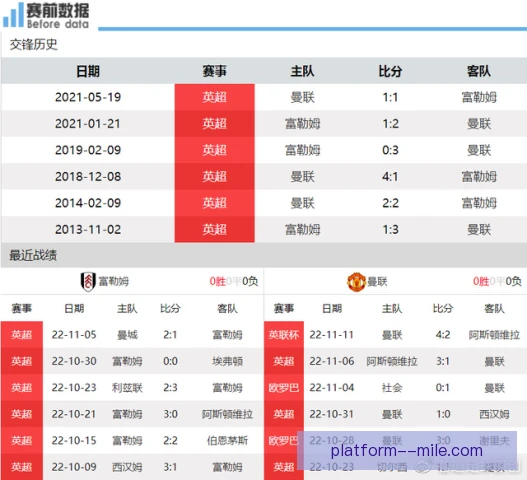Click the 0:1 score in the 22-11-04 row
This screenshot has height=480, width=527.
click(x=443, y=388)
